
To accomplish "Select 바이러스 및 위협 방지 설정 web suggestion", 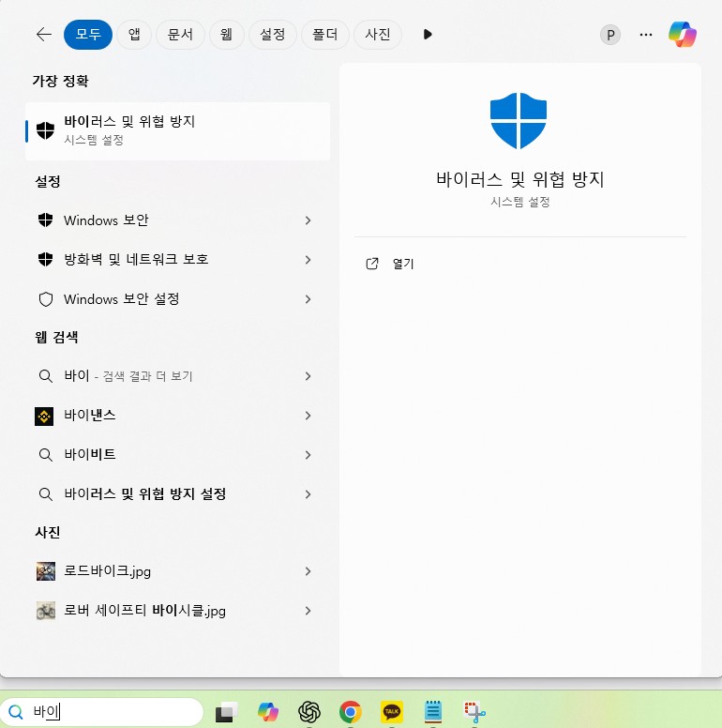I will coord(178,494).
